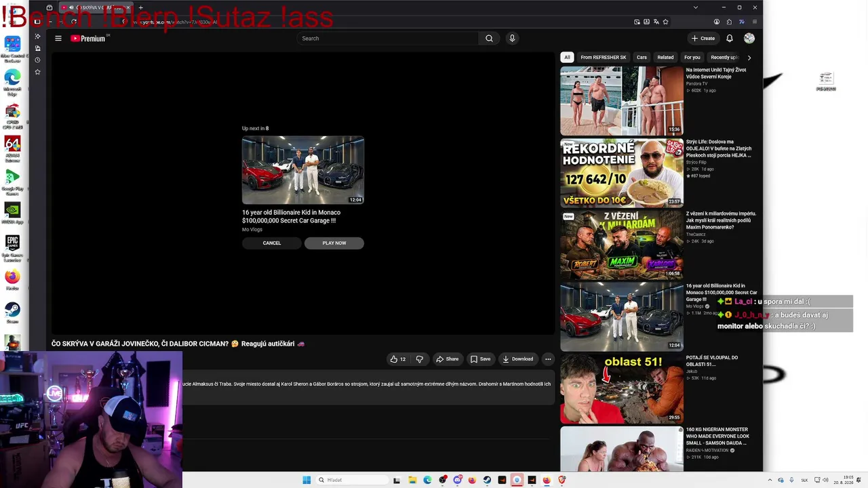The image size is (868, 488).
Task: Go to YouTube Premium home logo
Action: coord(89,39)
